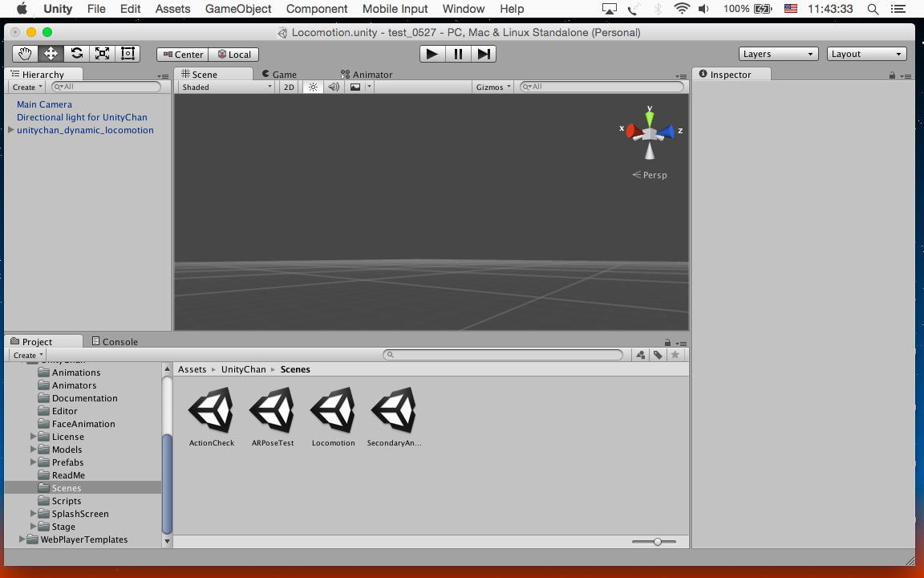Toggle 2D scene view

click(x=289, y=87)
